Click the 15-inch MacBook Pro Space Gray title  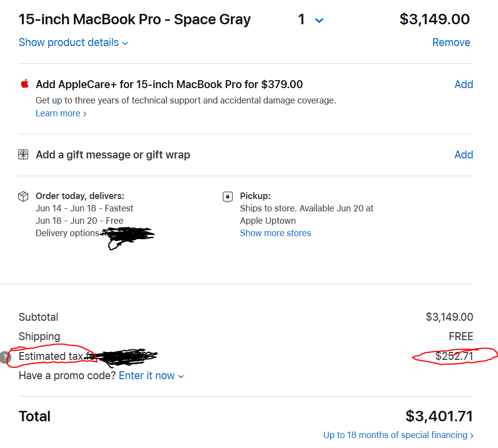click(x=134, y=20)
